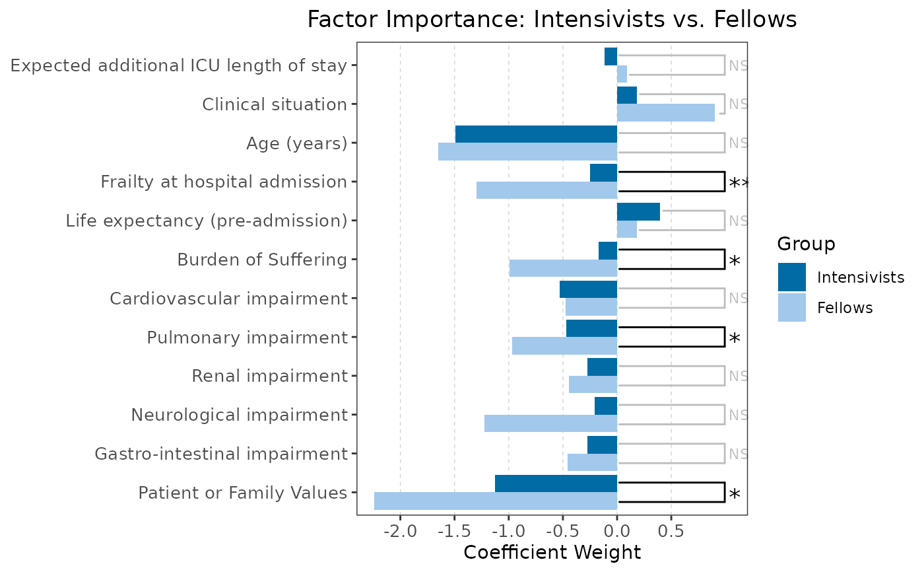Select the Intensivists bar for Life expectancy

[x=638, y=212]
